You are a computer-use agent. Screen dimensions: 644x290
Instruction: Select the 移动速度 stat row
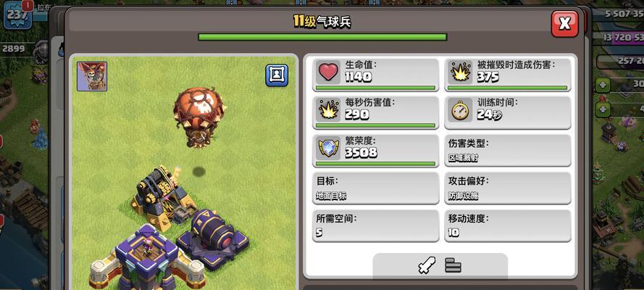(508, 225)
